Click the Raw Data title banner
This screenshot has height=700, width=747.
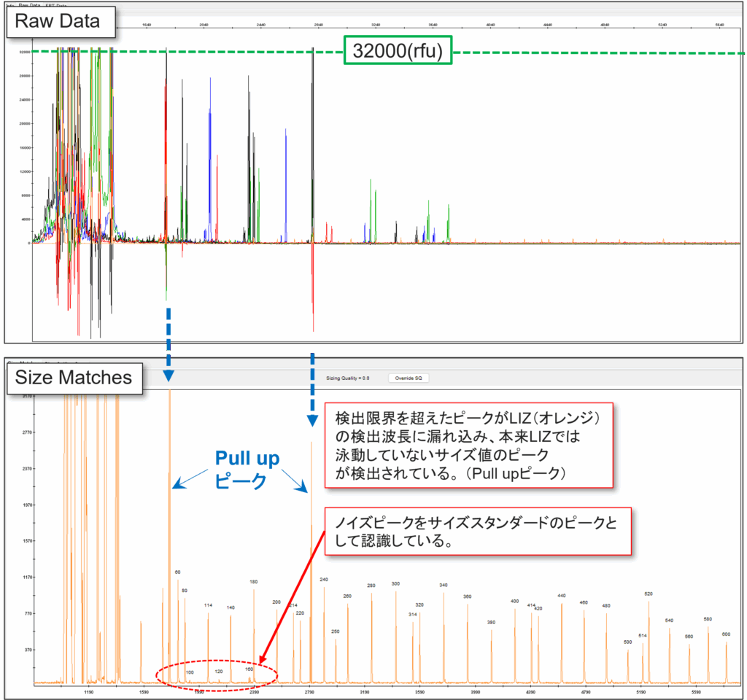pos(61,23)
